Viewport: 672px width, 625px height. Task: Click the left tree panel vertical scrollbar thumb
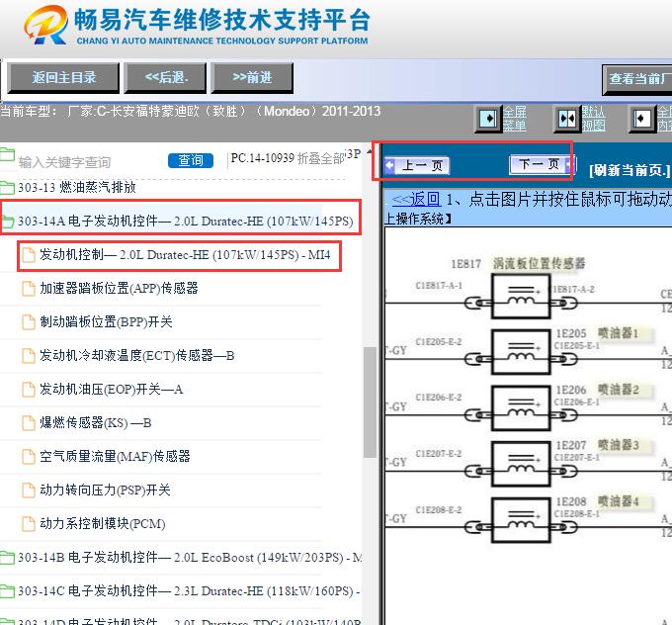tap(369, 402)
